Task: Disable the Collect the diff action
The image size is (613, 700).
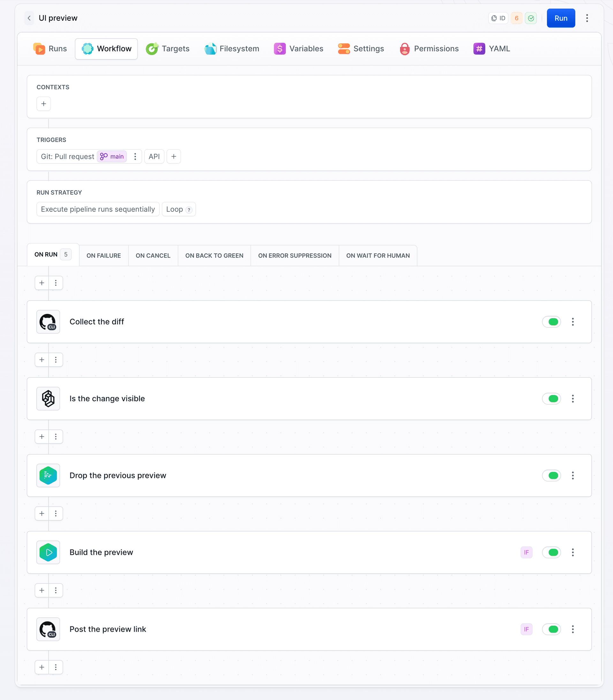Action: [x=551, y=322]
